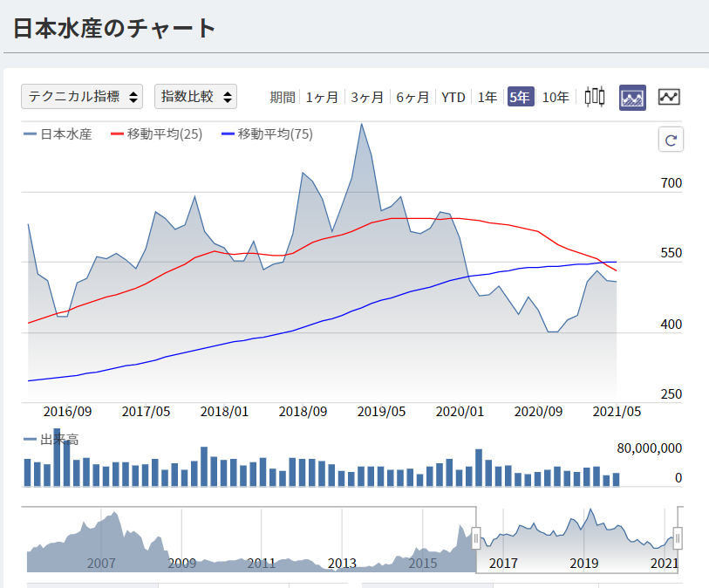This screenshot has width=709, height=588.
Task: Click the 250 price axis label
Action: pyautogui.click(x=671, y=394)
